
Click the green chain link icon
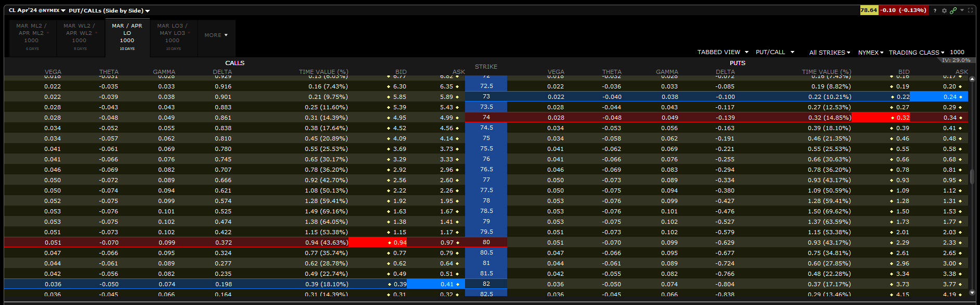coord(953,10)
